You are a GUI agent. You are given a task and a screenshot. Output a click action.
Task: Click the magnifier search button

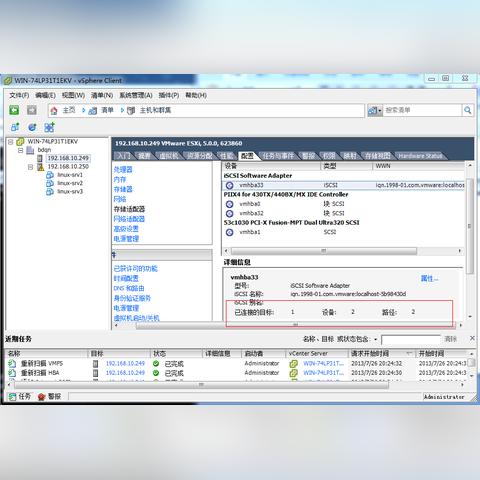coord(468,110)
